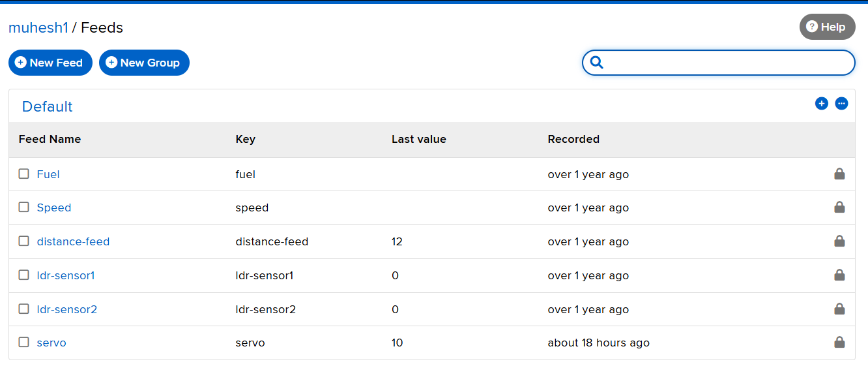Tick the ldr-sensor1 checkbox
Screen dimensions: 868x383
click(24, 275)
